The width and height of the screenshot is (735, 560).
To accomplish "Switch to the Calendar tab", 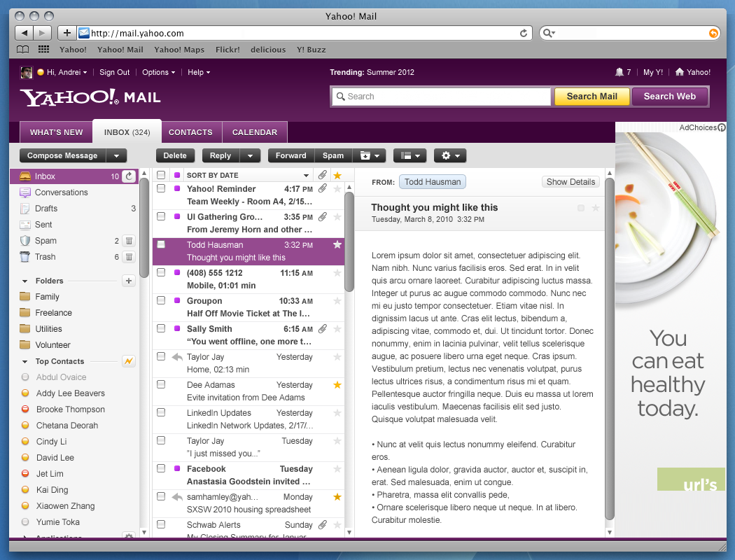I will tap(255, 132).
